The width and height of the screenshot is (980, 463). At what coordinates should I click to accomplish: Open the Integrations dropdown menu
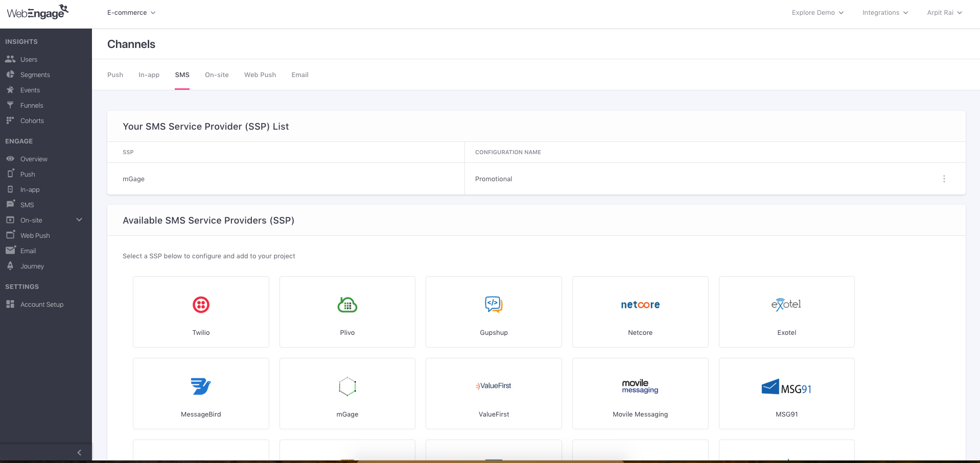(x=885, y=13)
